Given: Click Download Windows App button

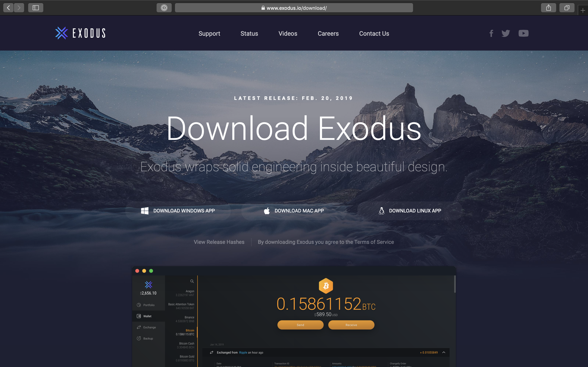Looking at the screenshot, I should 177,211.
